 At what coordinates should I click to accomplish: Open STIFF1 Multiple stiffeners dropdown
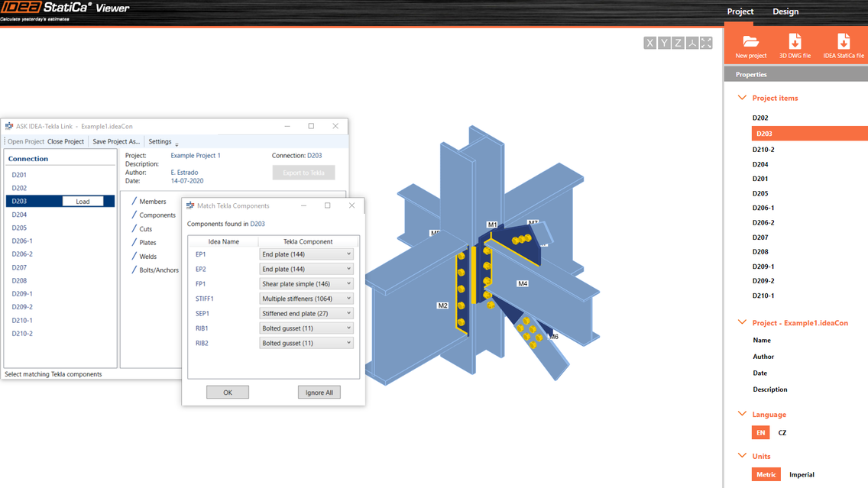click(x=306, y=299)
